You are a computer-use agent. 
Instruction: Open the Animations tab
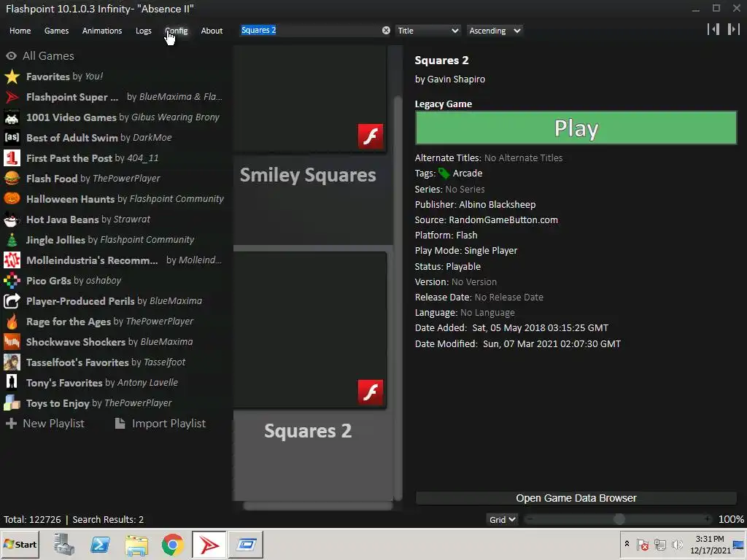102,31
